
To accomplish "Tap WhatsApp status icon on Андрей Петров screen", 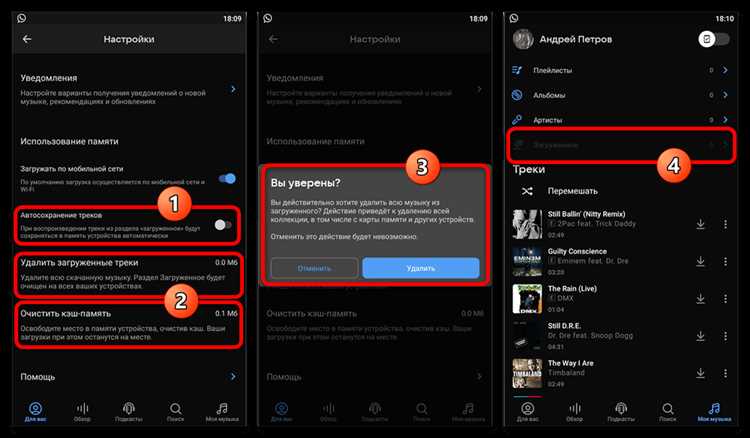I will point(514,18).
